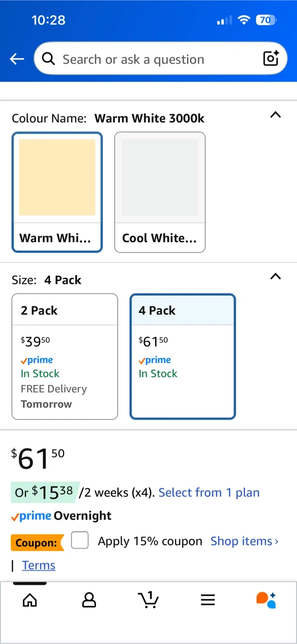Viewport: 297px width, 644px height.
Task: Go to the Home tab
Action: (x=30, y=600)
